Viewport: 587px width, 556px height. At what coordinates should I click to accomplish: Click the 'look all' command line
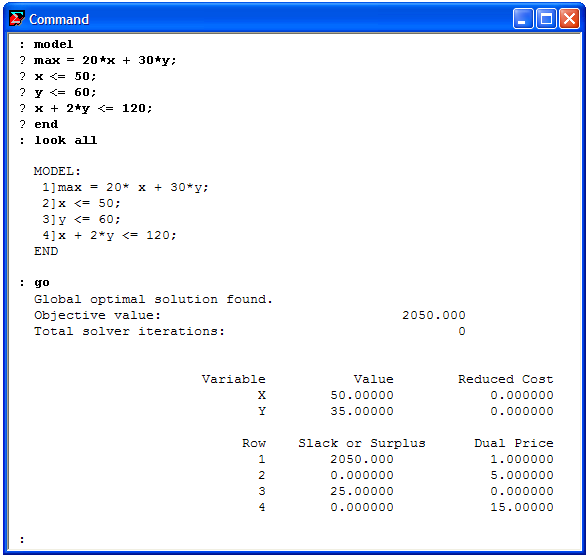click(66, 140)
